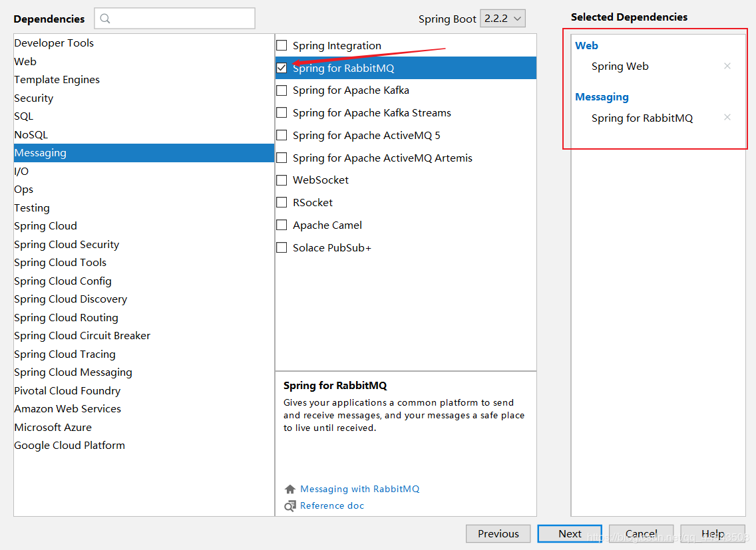Screen dimensions: 756x550
Task: Tick the WebSocket checkbox
Action: (x=282, y=180)
